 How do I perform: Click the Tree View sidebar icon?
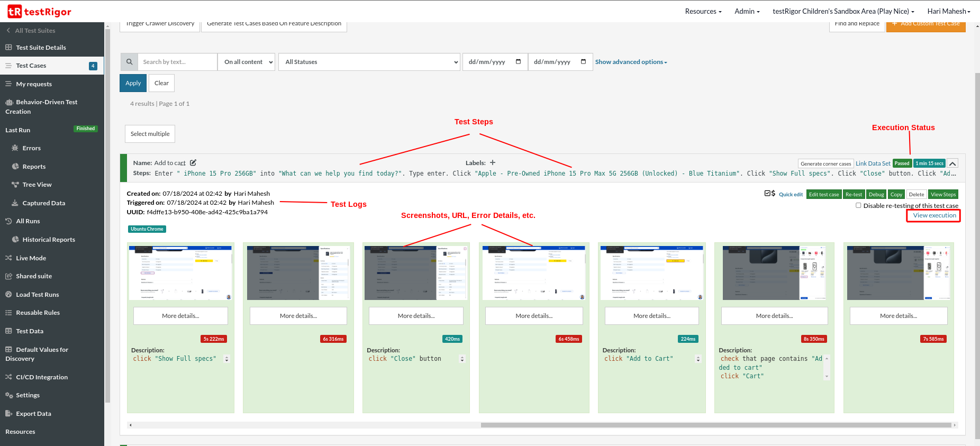click(15, 185)
